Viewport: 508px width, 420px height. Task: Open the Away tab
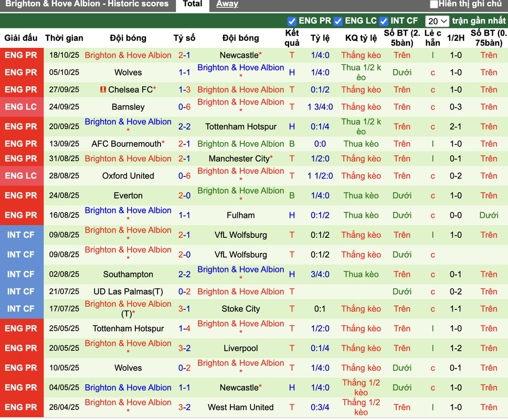coord(227,4)
